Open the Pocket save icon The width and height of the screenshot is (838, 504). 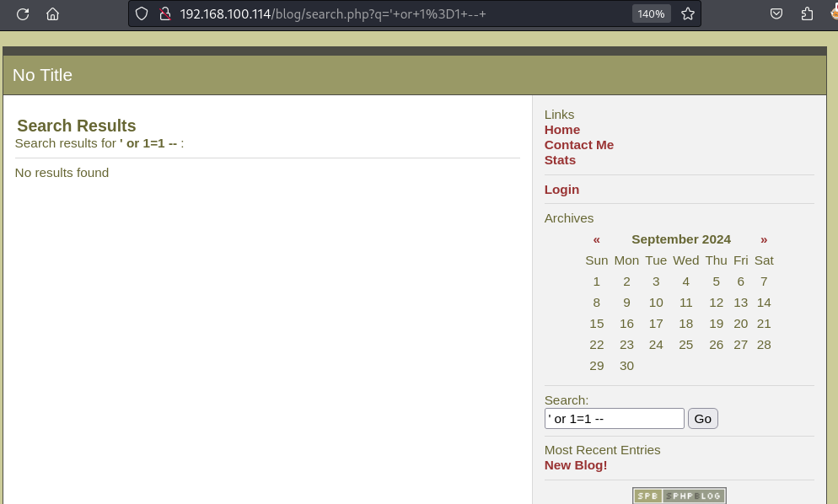click(x=776, y=13)
